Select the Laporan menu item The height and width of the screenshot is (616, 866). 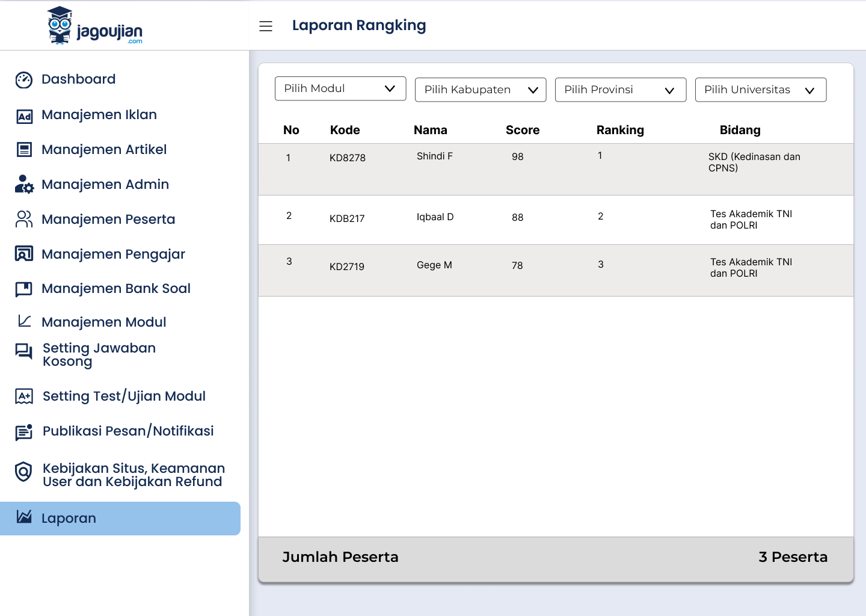click(x=120, y=519)
